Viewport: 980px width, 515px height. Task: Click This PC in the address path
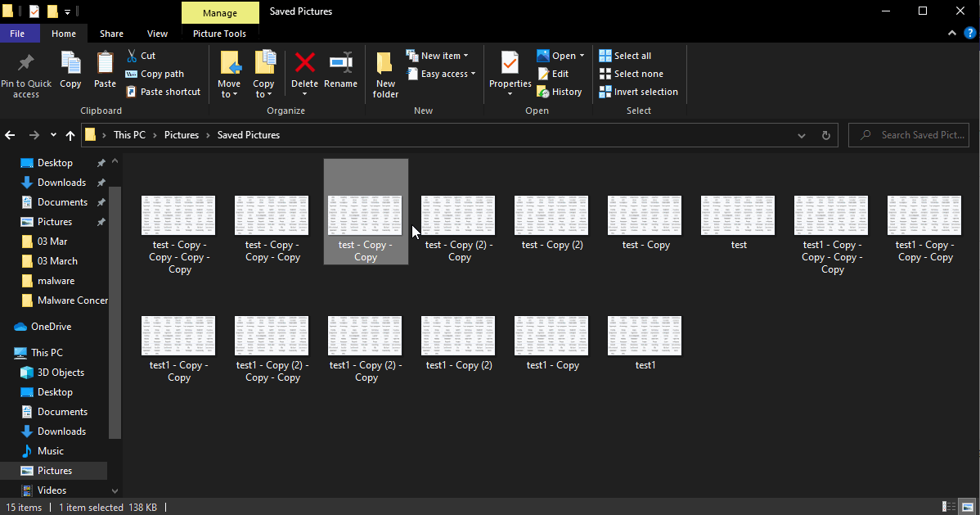pos(129,135)
